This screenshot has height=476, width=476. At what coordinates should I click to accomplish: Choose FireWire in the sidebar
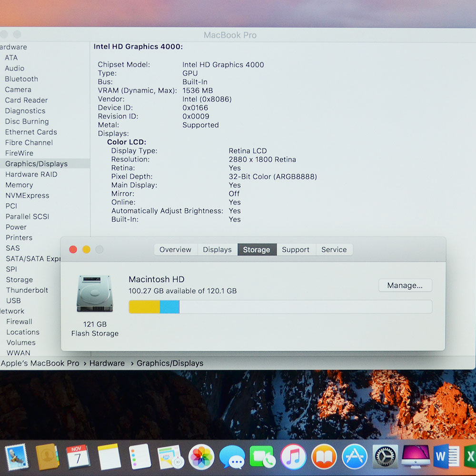[x=20, y=153]
